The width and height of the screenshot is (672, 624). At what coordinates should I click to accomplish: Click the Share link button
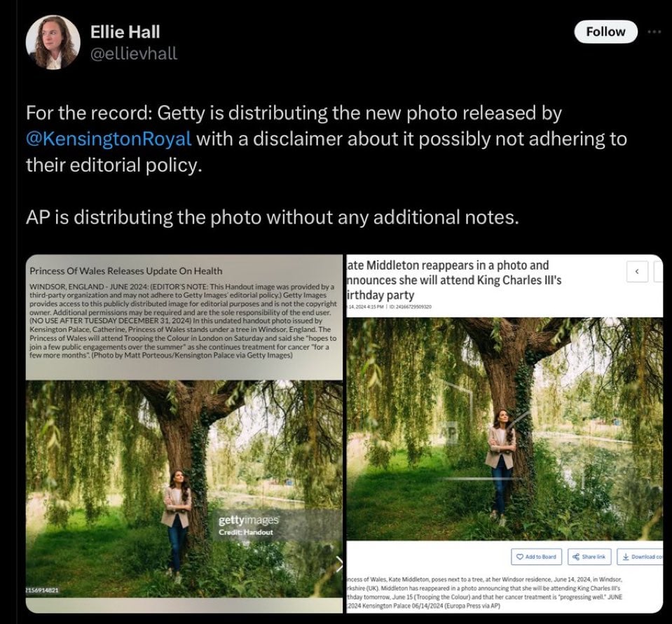(589, 557)
